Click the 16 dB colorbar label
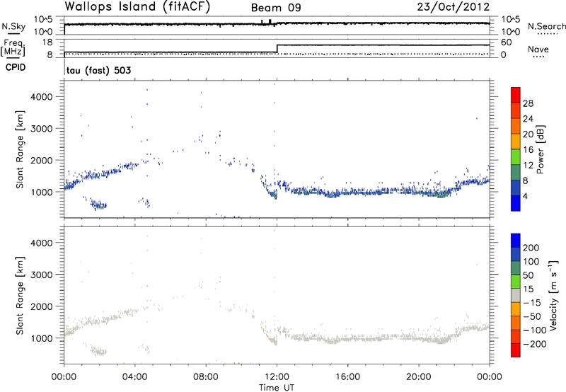 coord(528,150)
